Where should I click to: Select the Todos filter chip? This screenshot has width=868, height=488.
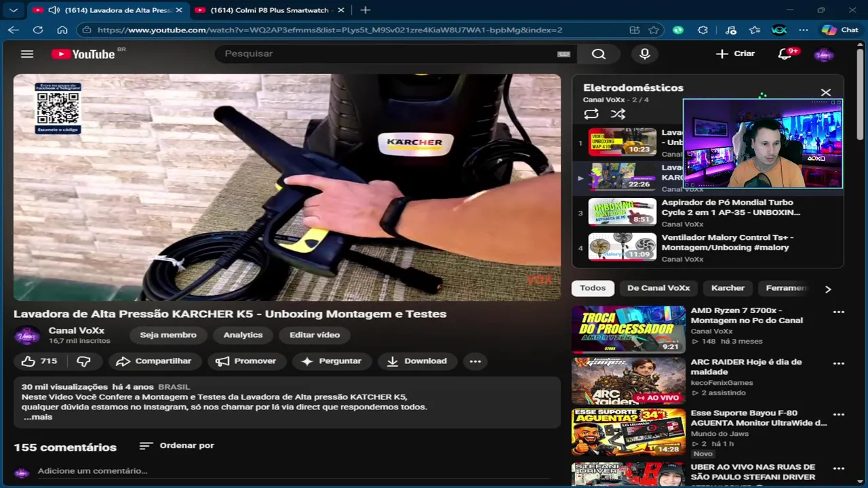(593, 288)
